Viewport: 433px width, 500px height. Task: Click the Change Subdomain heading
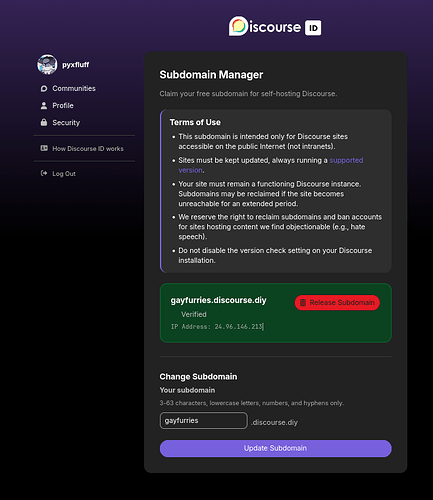[x=198, y=377]
